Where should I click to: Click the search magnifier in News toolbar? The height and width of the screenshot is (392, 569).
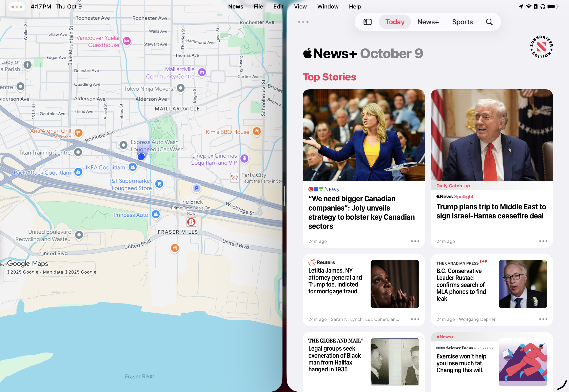point(489,22)
